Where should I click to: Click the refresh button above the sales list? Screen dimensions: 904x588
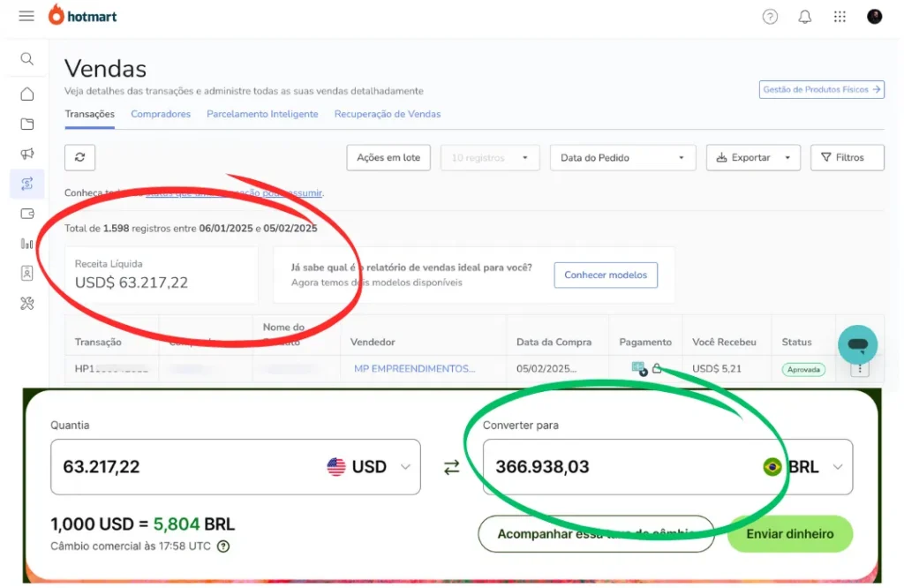[80, 157]
